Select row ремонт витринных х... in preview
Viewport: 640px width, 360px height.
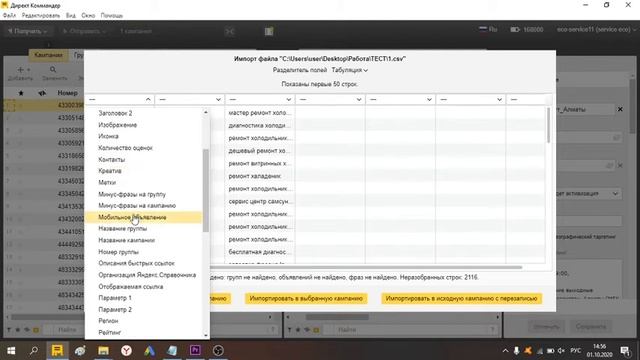[260, 163]
